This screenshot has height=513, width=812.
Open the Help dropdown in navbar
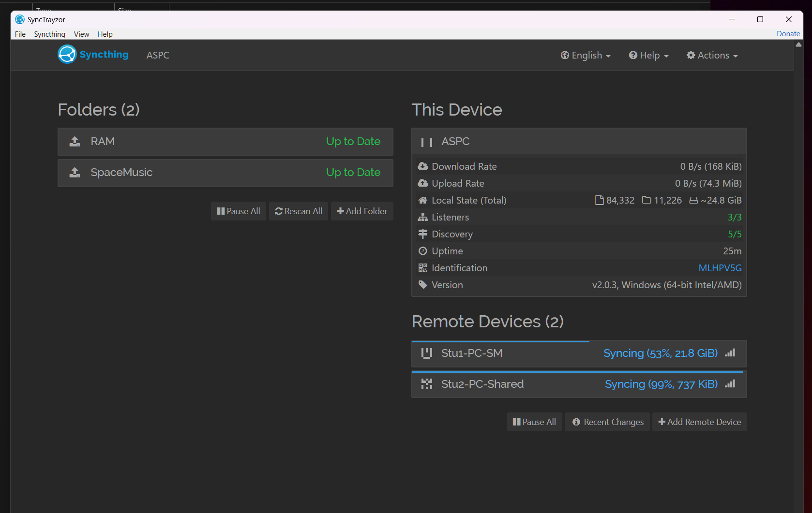648,55
